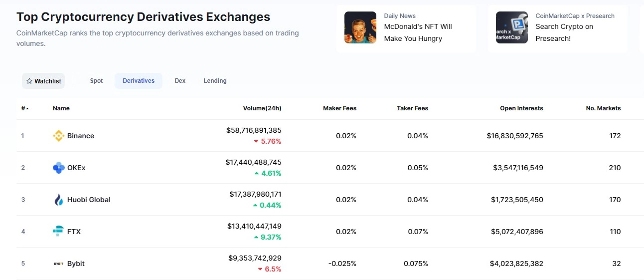Click FTX 9.37% volume change
Image resolution: width=644 pixels, height=280 pixels.
point(268,237)
